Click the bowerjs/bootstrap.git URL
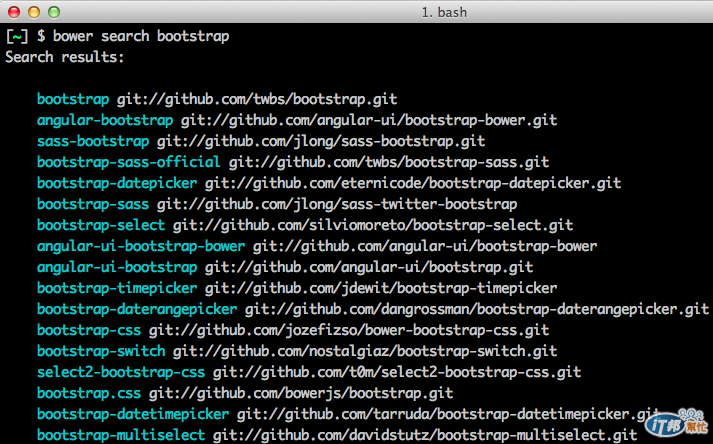This screenshot has width=713, height=444. (x=301, y=393)
